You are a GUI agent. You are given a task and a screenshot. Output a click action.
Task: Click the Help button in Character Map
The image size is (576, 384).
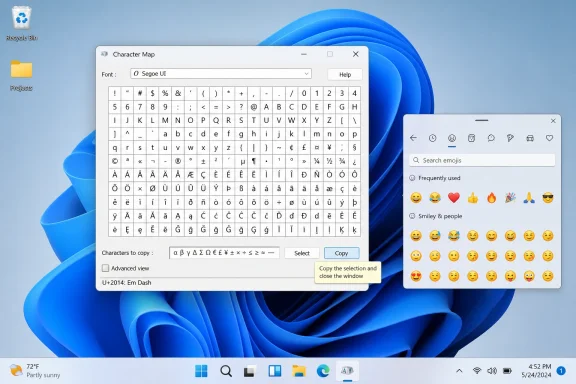(345, 75)
